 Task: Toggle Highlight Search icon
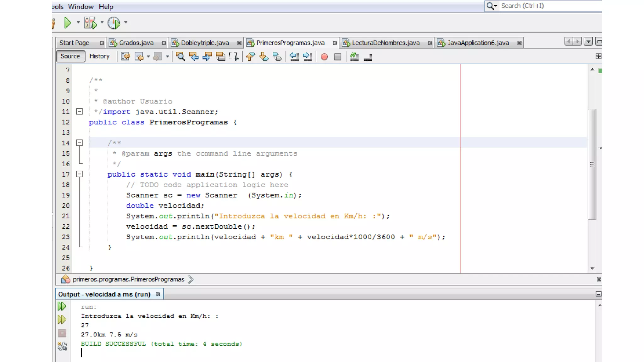[x=220, y=57]
